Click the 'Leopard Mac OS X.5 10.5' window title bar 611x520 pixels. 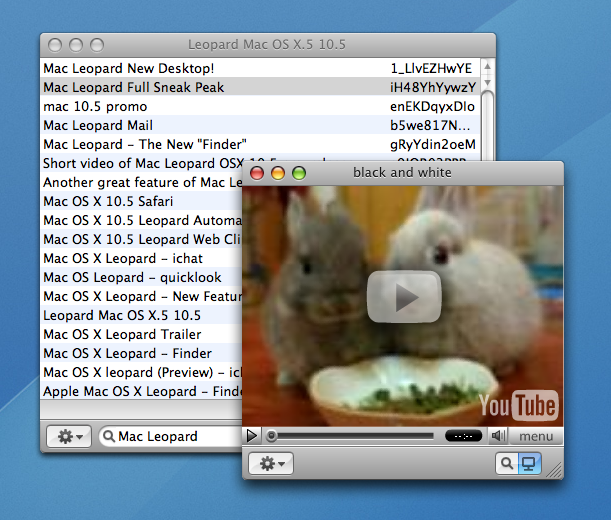(x=268, y=45)
